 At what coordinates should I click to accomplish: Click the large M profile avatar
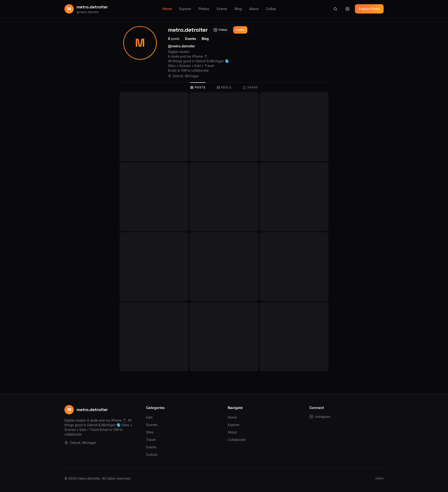click(140, 43)
